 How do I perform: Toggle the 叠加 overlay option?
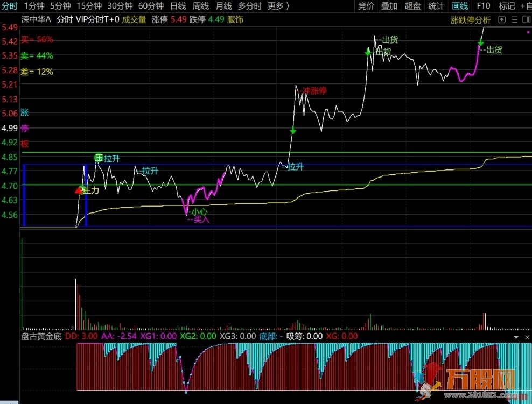pyautogui.click(x=389, y=6)
